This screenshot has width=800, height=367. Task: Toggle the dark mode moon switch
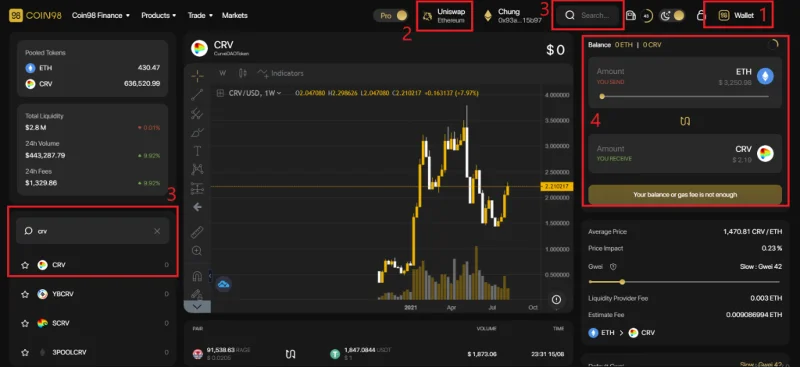click(x=671, y=15)
